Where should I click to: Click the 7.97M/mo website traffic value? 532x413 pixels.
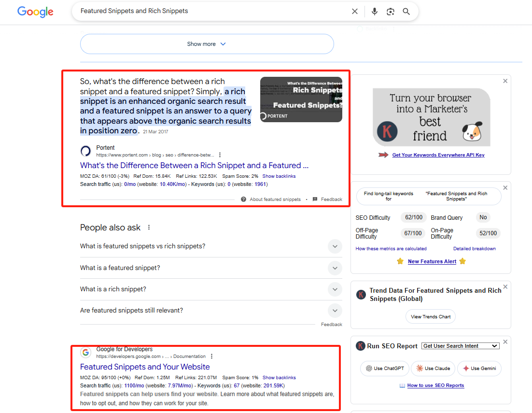pyautogui.click(x=180, y=385)
